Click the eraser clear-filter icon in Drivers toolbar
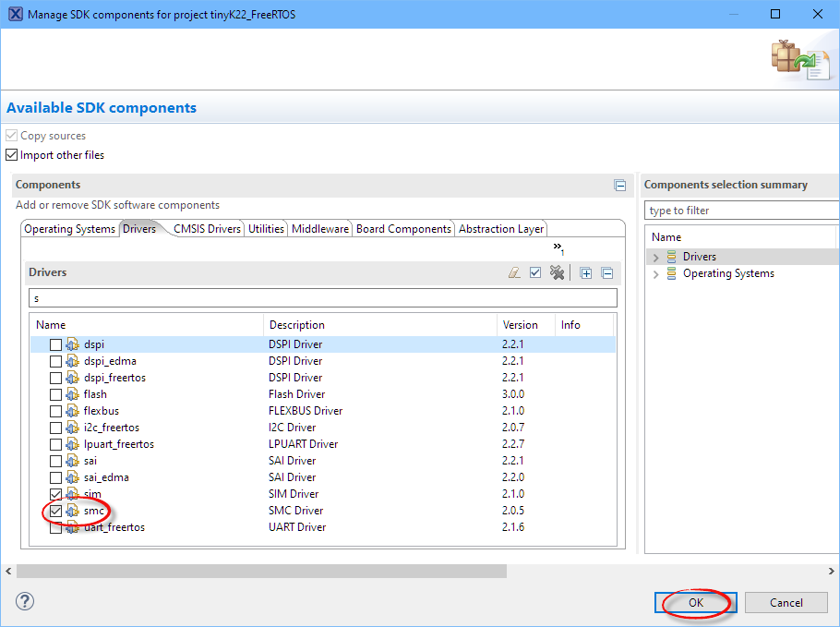The image size is (840, 627). tap(515, 273)
